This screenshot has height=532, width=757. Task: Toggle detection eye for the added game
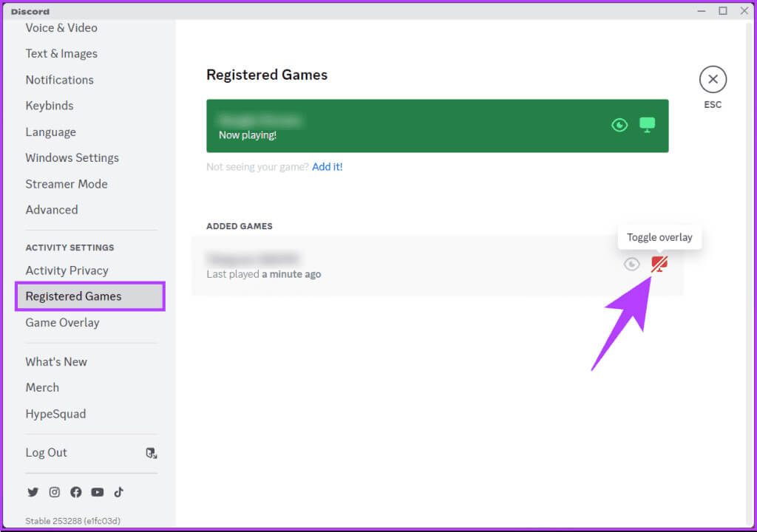(631, 264)
